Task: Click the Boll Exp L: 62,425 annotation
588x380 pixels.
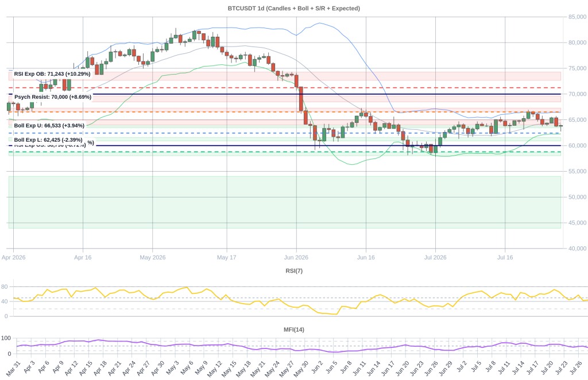Action: tap(48, 140)
